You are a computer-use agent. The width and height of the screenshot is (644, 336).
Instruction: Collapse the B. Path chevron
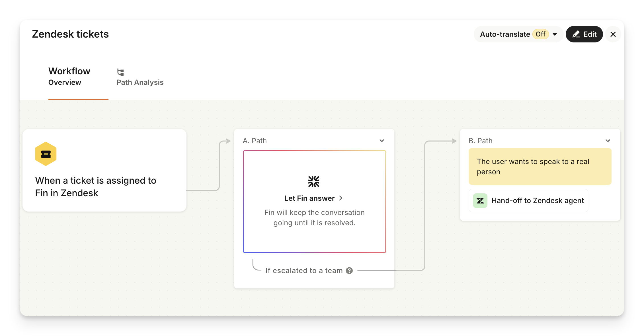coord(608,141)
